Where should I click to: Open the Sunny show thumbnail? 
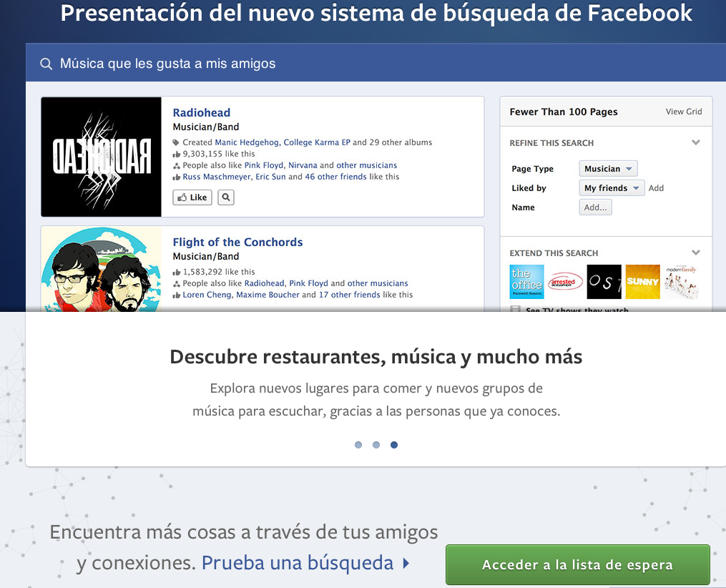[642, 282]
